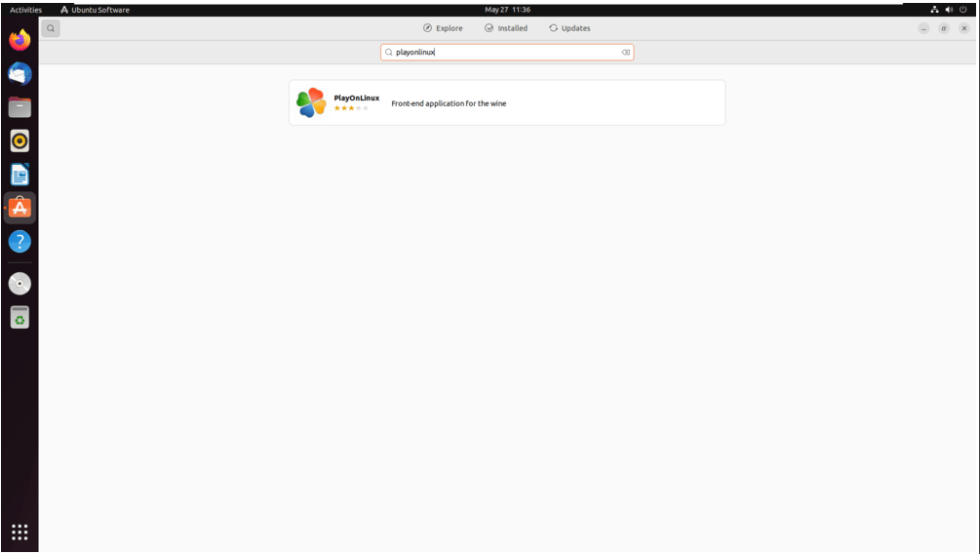Screen dimensions: 980x554
Task: Open the Ubuntu Software app menu
Action: (95, 10)
